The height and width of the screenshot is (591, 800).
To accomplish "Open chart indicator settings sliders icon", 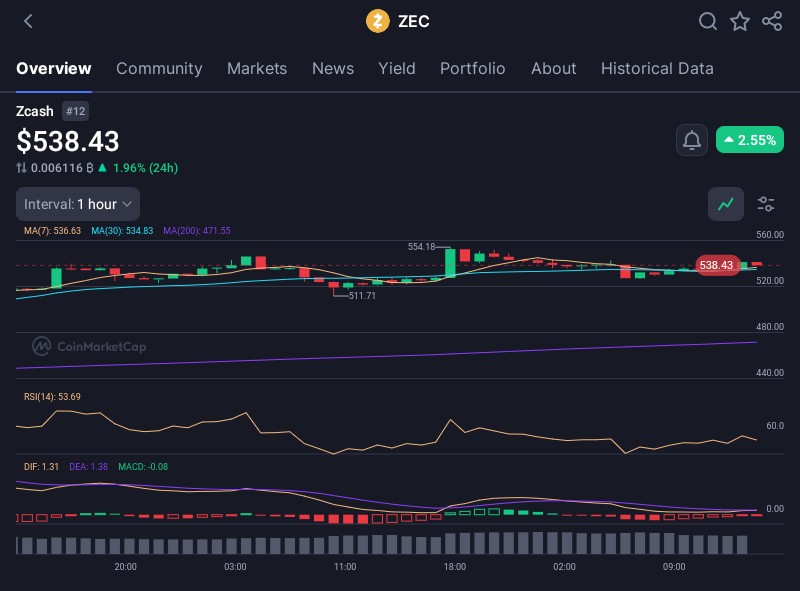I will click(x=766, y=204).
